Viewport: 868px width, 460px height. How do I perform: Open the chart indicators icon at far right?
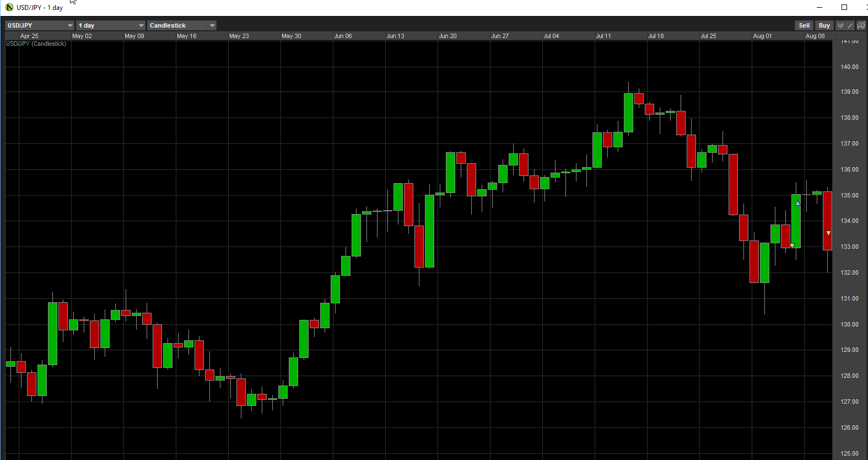coord(861,25)
